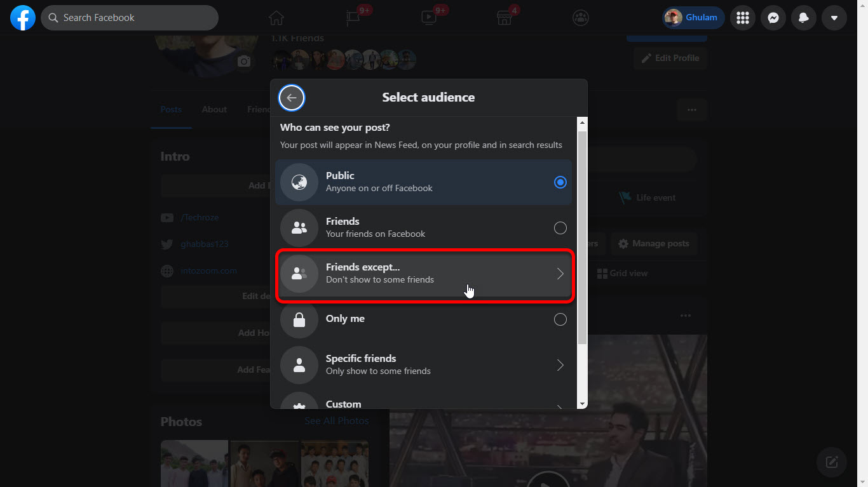Screen dimensions: 868x487
Task: Go to Home via the house icon
Action: pos(276,18)
